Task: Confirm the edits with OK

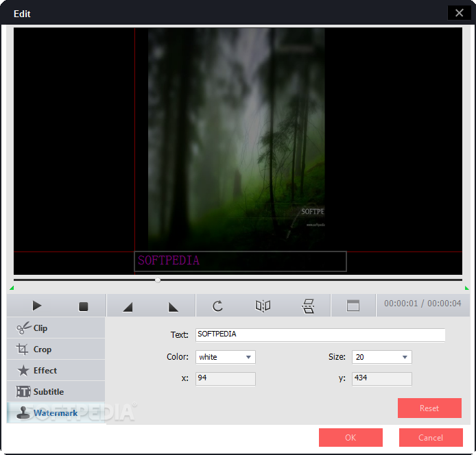Action: pos(350,437)
